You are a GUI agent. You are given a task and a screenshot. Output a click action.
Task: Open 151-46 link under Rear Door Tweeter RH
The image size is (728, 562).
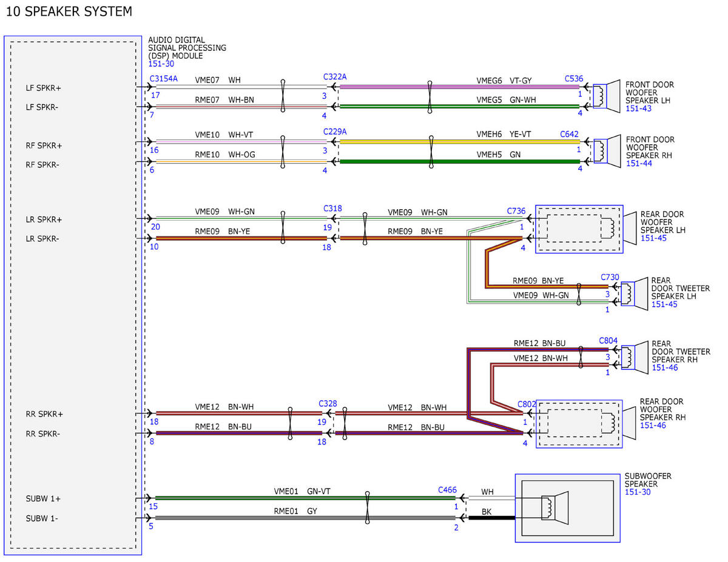click(664, 368)
